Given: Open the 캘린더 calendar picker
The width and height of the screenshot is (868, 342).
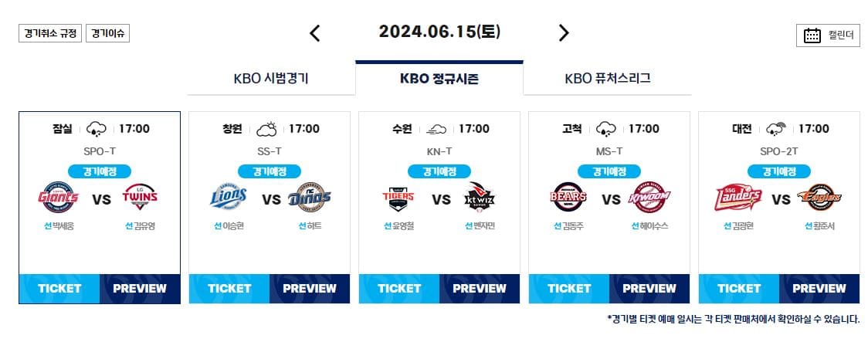Looking at the screenshot, I should (828, 36).
